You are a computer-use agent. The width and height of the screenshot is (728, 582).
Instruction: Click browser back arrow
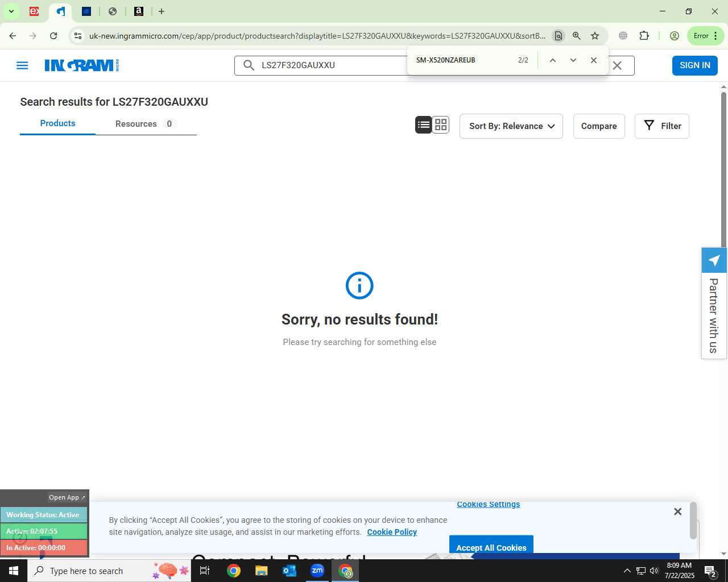coord(13,36)
